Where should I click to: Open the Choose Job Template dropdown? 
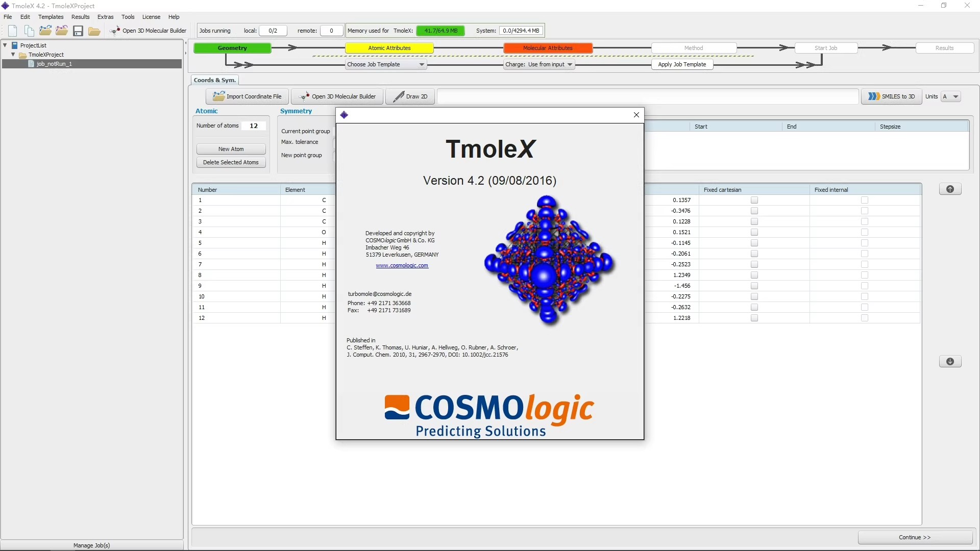point(385,64)
